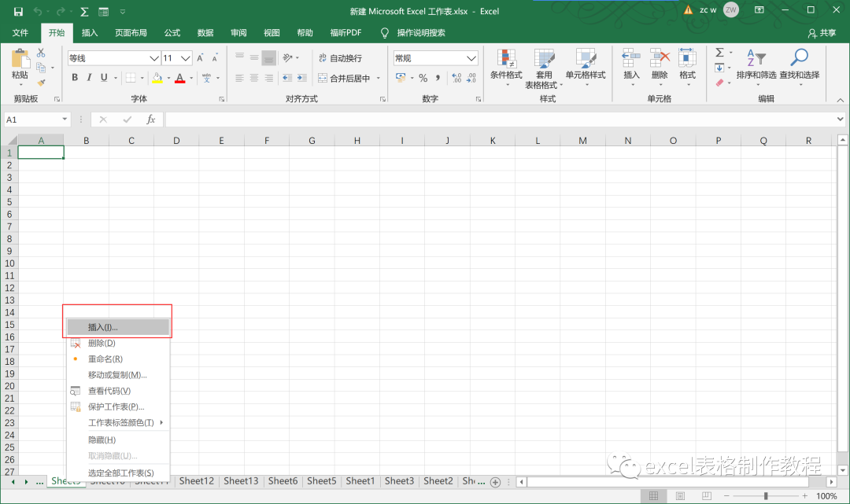Choose 重命名(R) from context menu
This screenshot has height=504, width=850.
[x=118, y=359]
